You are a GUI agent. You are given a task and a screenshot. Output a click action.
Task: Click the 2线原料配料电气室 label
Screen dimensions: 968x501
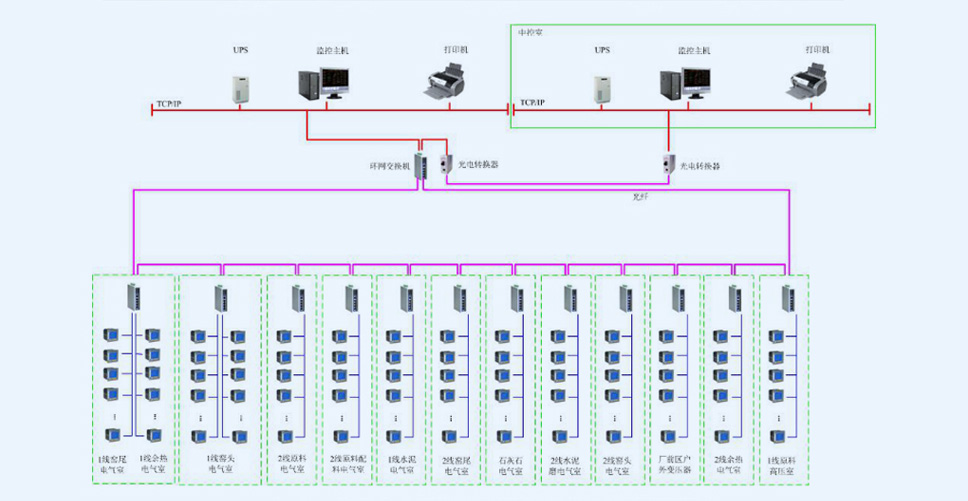[348, 464]
